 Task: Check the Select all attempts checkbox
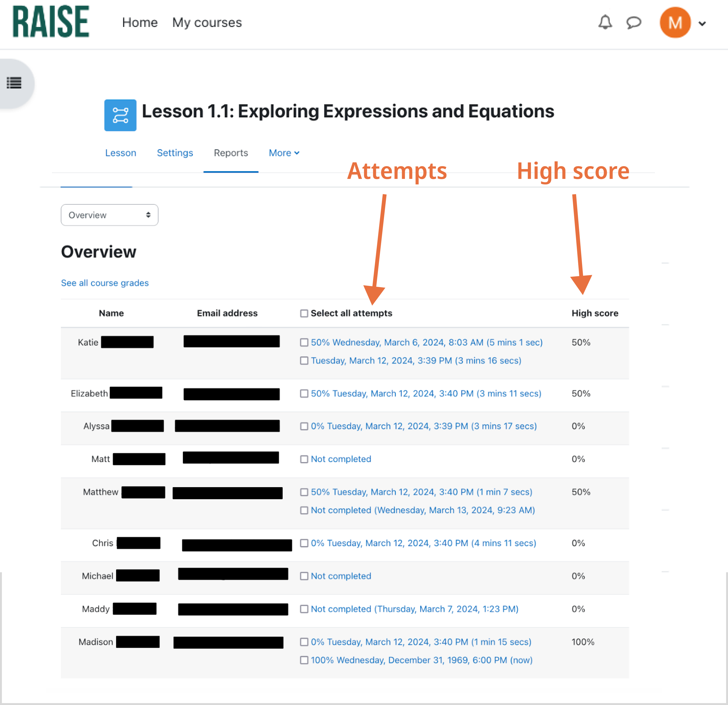[304, 314]
